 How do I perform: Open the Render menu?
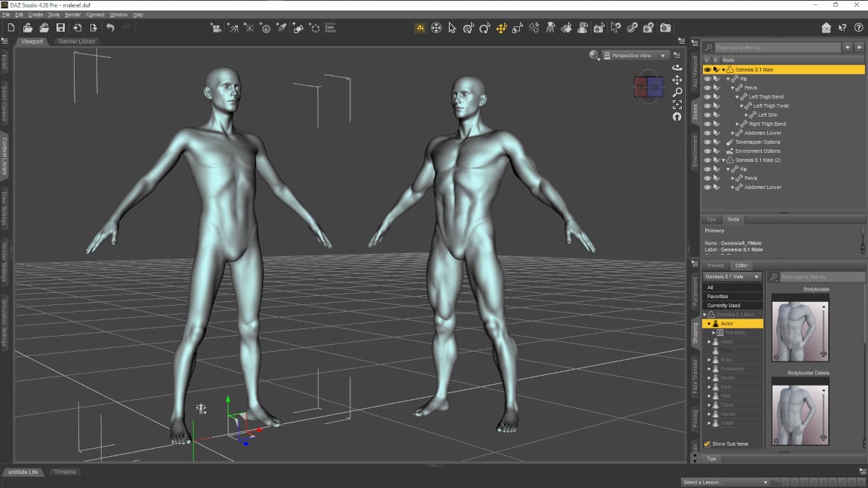72,14
